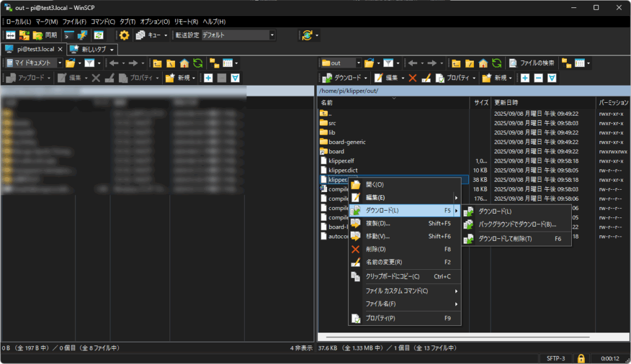Expand the 新規 dropdown in remote toolbar
This screenshot has height=364, width=631.
pyautogui.click(x=511, y=78)
